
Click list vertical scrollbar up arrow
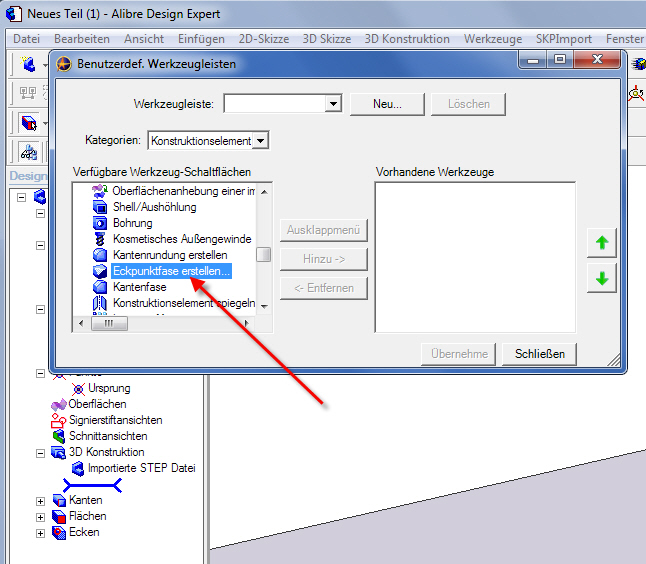click(x=264, y=192)
